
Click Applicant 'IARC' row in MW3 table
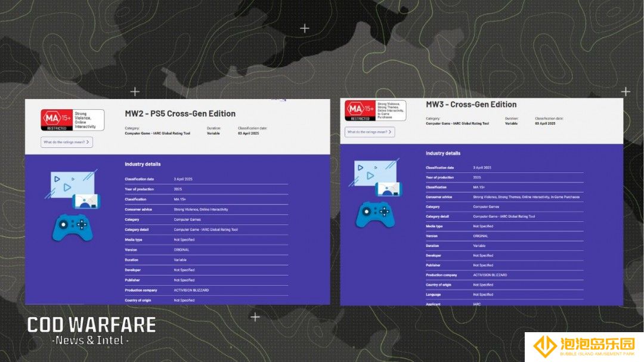click(x=504, y=304)
